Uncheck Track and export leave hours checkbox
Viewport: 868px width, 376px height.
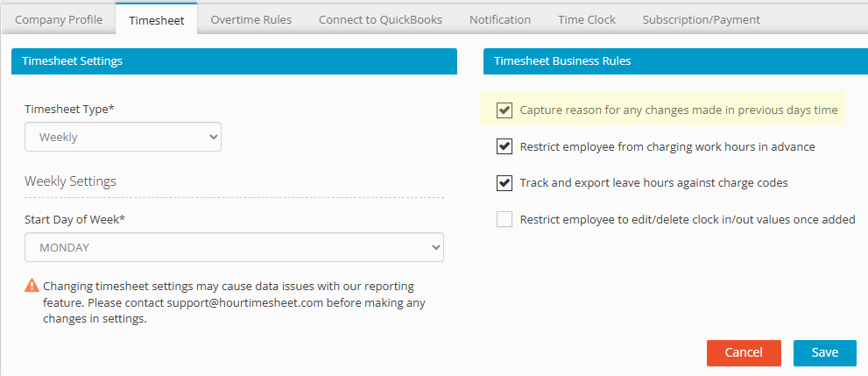[505, 182]
